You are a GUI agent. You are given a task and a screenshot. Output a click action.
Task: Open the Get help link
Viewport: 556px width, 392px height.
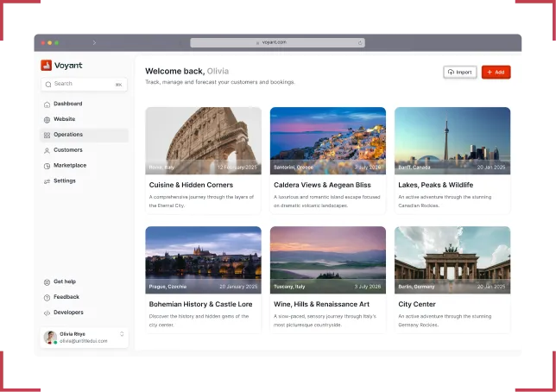84,281
